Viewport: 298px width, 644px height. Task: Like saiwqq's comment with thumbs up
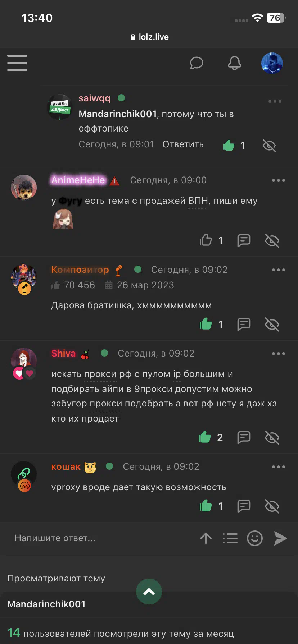(x=229, y=145)
